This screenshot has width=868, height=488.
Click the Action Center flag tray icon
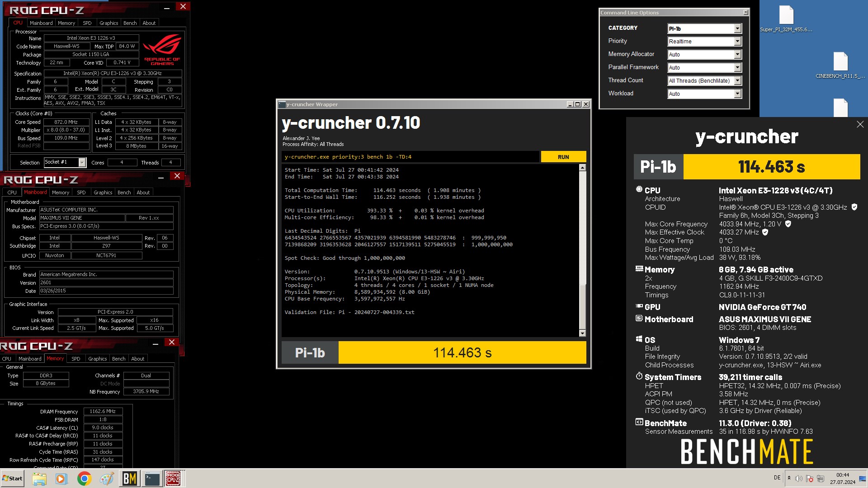[x=810, y=479]
